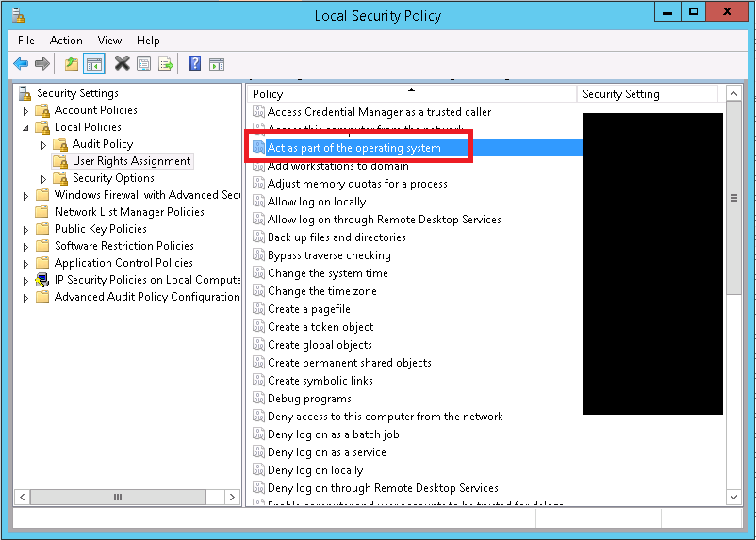The image size is (756, 540).
Task: Select Deny log on through Remote Desktop Services
Action: (x=383, y=488)
